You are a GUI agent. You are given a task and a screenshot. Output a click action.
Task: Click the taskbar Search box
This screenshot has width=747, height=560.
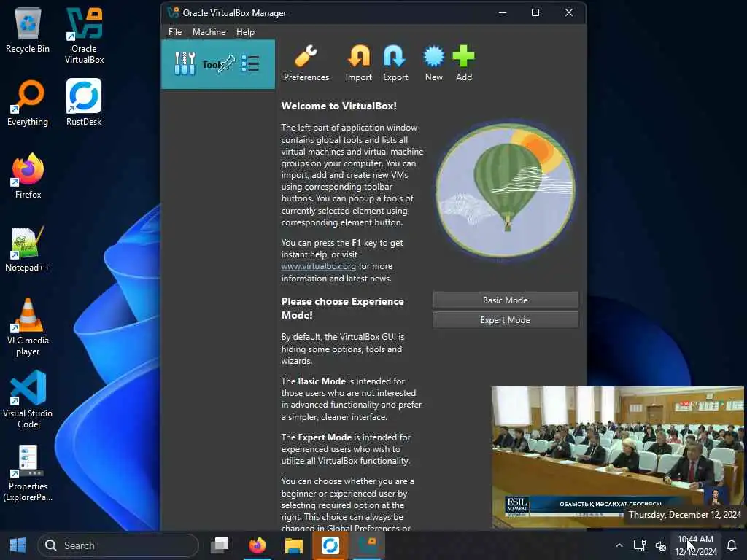click(x=118, y=545)
